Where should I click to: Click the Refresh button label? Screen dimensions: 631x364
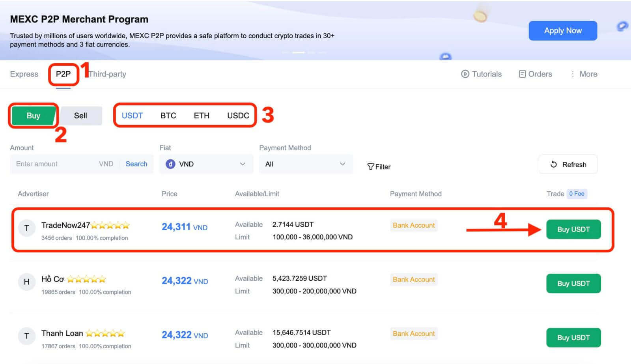pyautogui.click(x=574, y=164)
